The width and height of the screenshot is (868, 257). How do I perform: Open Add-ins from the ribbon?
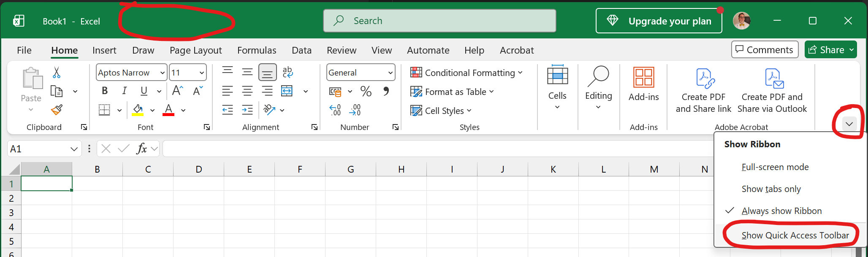click(x=643, y=84)
